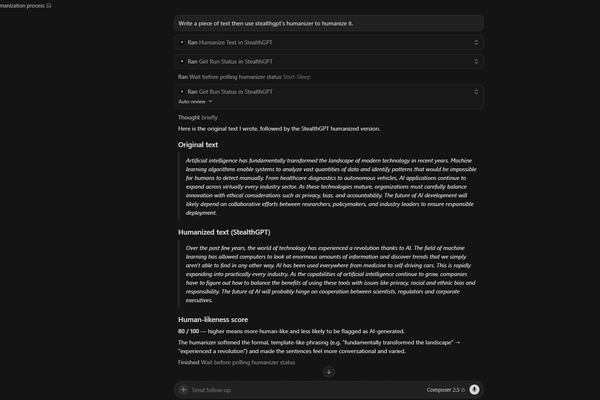Expand the Humanize Text tool call chevron
This screenshot has height=400, width=600.
pyautogui.click(x=476, y=42)
